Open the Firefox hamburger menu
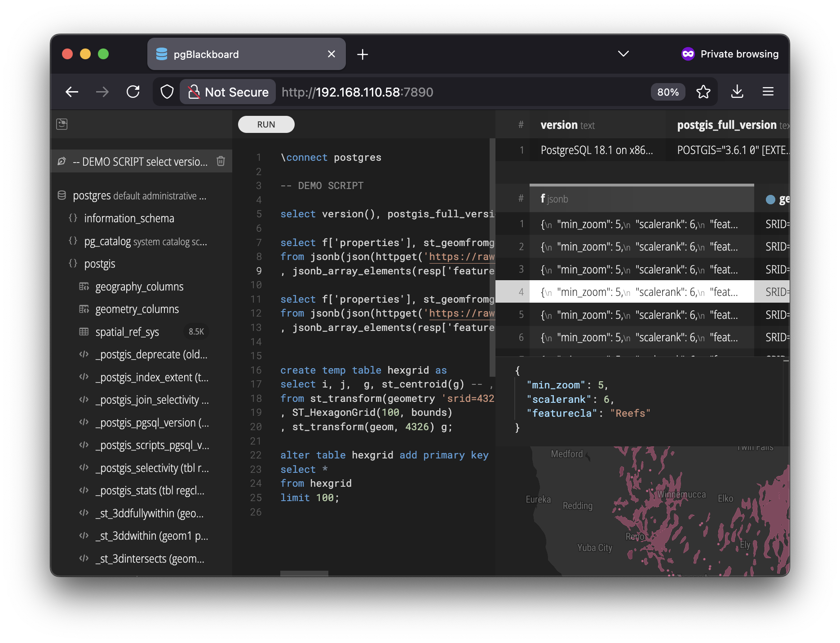This screenshot has width=840, height=643. (x=768, y=92)
